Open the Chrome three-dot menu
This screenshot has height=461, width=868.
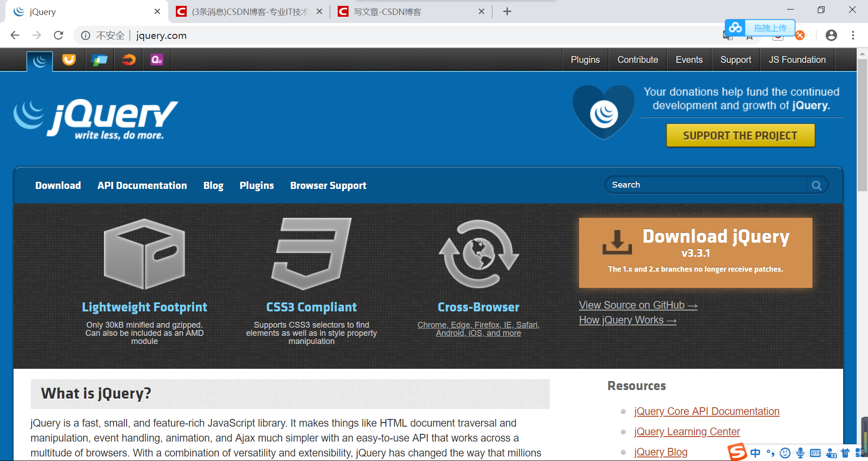pos(853,35)
